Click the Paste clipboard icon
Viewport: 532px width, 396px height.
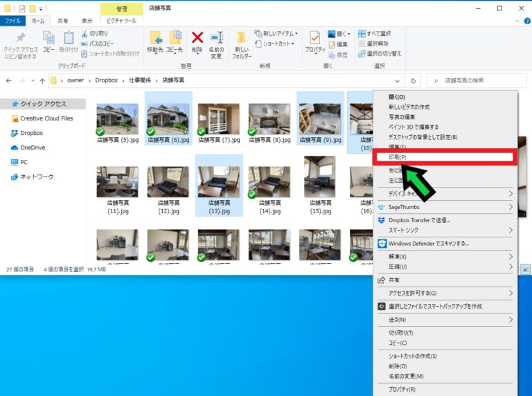coord(69,42)
